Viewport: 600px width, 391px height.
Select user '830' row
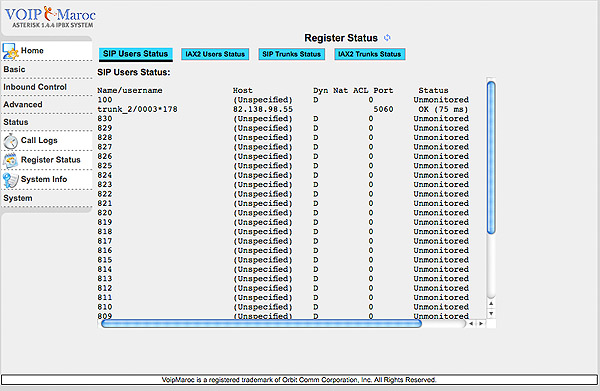283,119
